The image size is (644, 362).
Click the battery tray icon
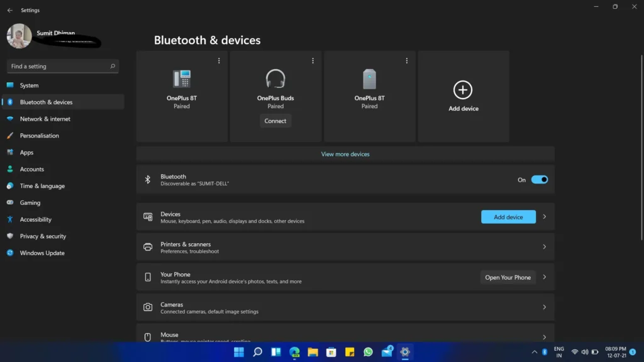595,352
